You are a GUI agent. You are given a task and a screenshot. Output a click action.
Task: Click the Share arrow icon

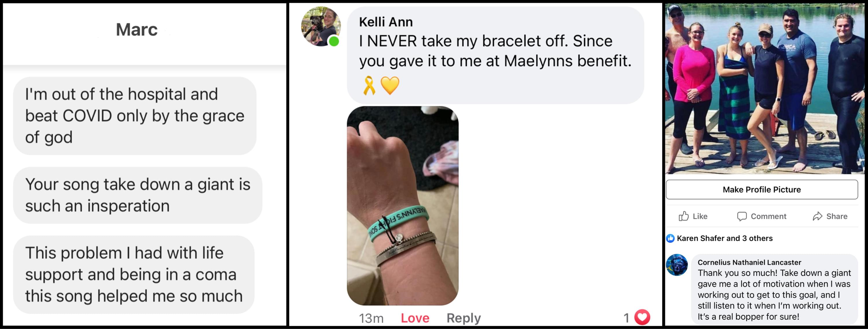click(817, 216)
